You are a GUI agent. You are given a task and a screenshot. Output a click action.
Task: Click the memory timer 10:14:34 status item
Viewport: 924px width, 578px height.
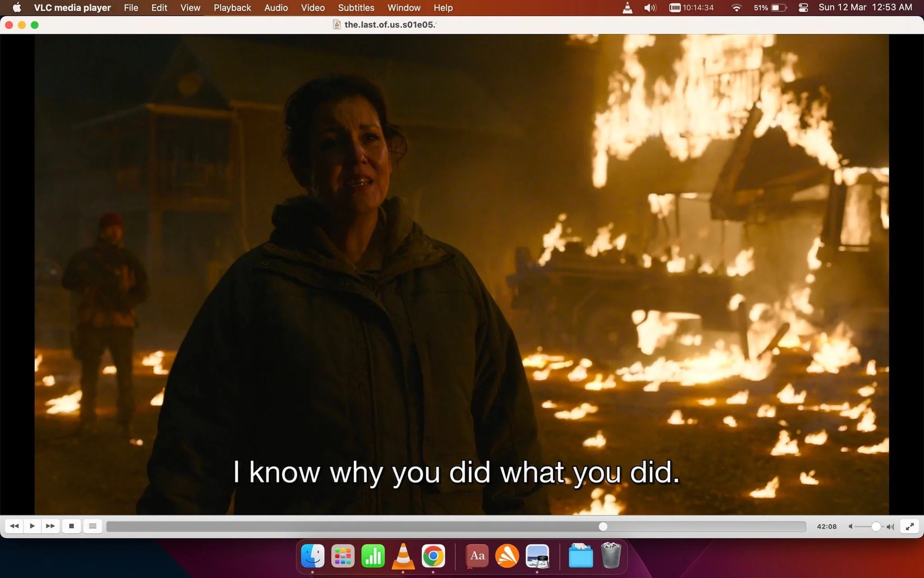point(691,8)
